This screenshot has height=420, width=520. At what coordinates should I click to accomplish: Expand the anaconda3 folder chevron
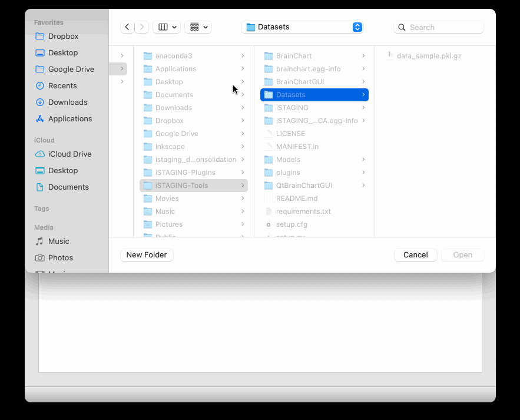(243, 56)
